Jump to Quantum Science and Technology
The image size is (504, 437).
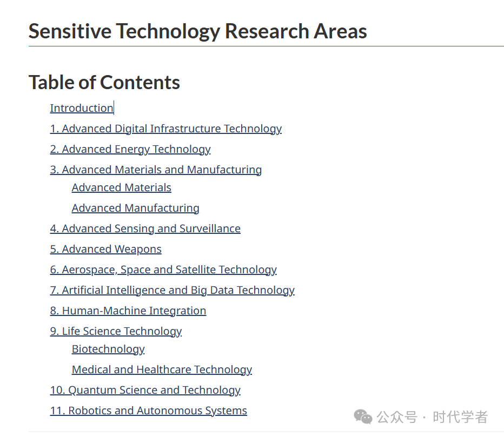(145, 390)
